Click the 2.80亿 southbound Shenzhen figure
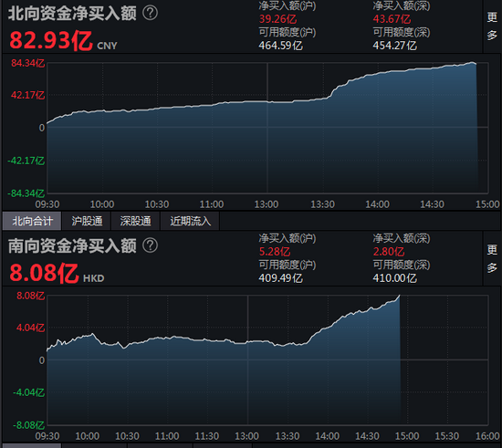The width and height of the screenshot is (502, 448). [x=388, y=252]
